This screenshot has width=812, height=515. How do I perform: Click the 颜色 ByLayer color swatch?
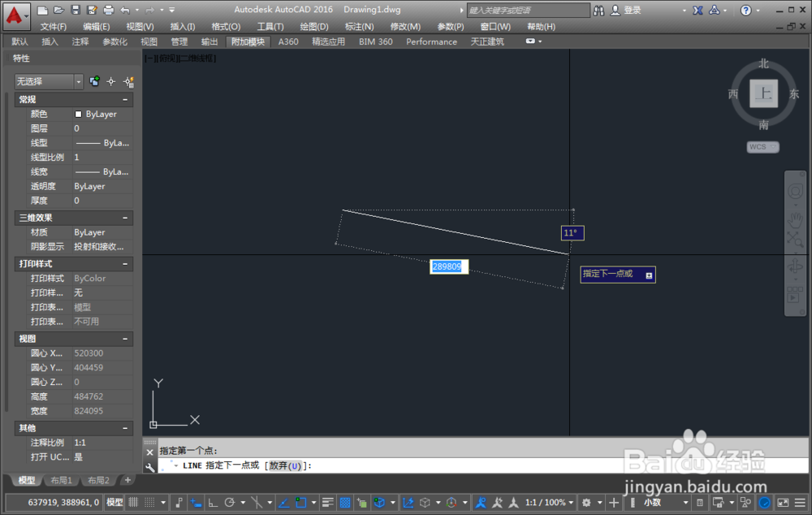(x=78, y=114)
